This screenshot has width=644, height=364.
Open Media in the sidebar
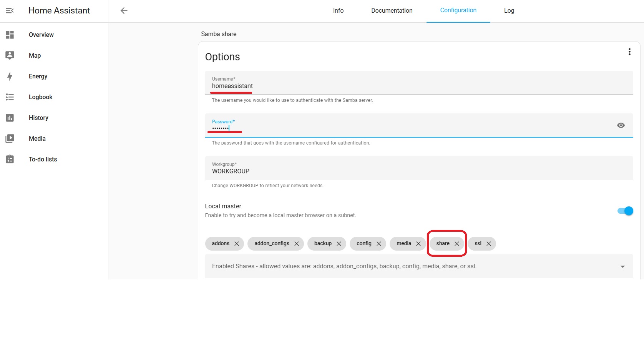[37, 138]
